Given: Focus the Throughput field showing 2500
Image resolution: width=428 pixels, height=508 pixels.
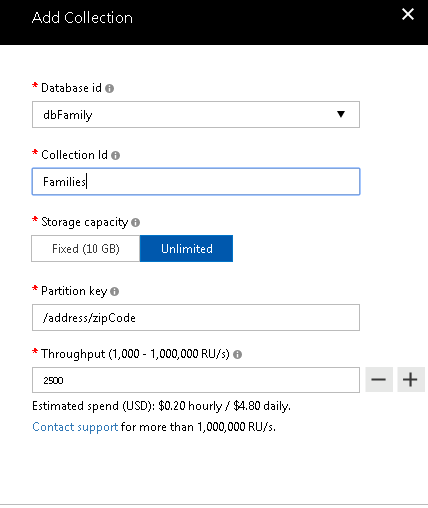Looking at the screenshot, I should point(196,380).
